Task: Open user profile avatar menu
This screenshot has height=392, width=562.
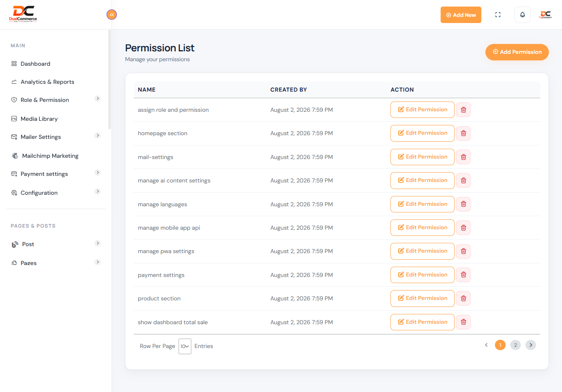Action: pos(546,15)
